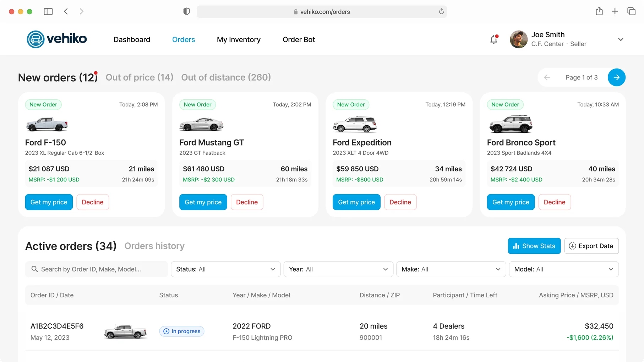This screenshot has height=362, width=644.
Task: Get my price for Ford Bronco Sport
Action: coord(511,202)
